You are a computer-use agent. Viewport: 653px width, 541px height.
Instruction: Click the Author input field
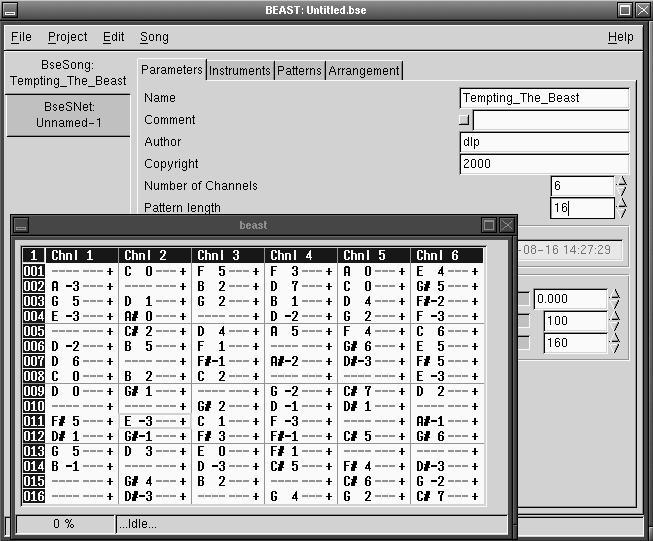[x=544, y=142]
